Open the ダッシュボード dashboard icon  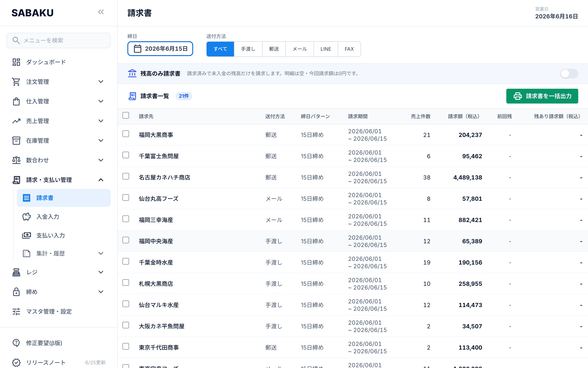click(16, 62)
